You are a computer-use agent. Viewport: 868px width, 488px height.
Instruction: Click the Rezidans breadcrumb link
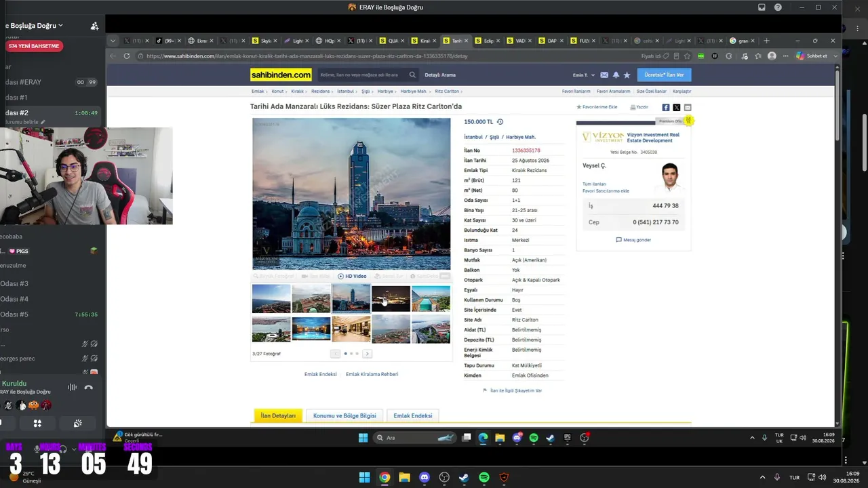[320, 91]
